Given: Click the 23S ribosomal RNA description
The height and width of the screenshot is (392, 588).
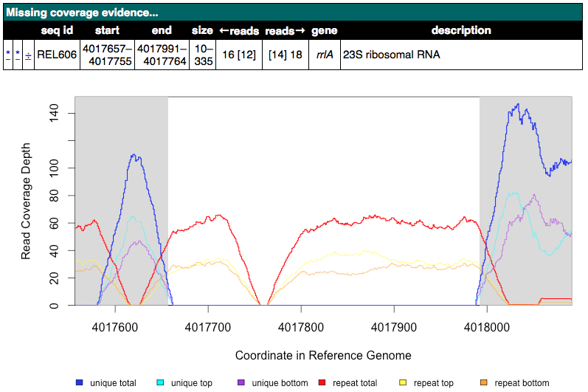Looking at the screenshot, I should pos(391,55).
